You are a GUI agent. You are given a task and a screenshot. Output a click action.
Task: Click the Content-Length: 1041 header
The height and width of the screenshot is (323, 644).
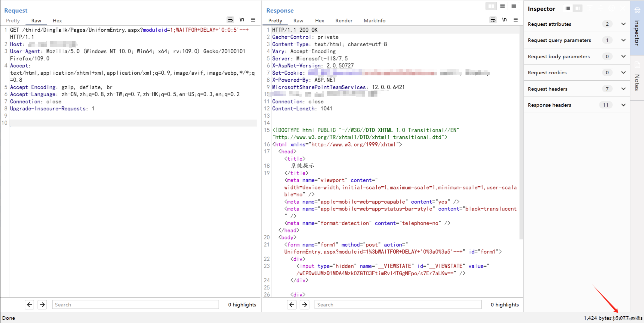302,109
